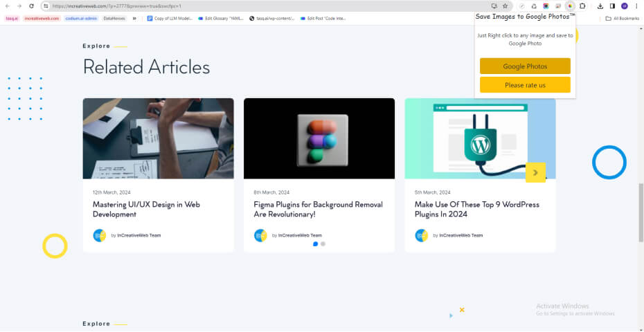Open the site information icon in address bar
Viewport: 644px width, 332px height.
[46, 6]
